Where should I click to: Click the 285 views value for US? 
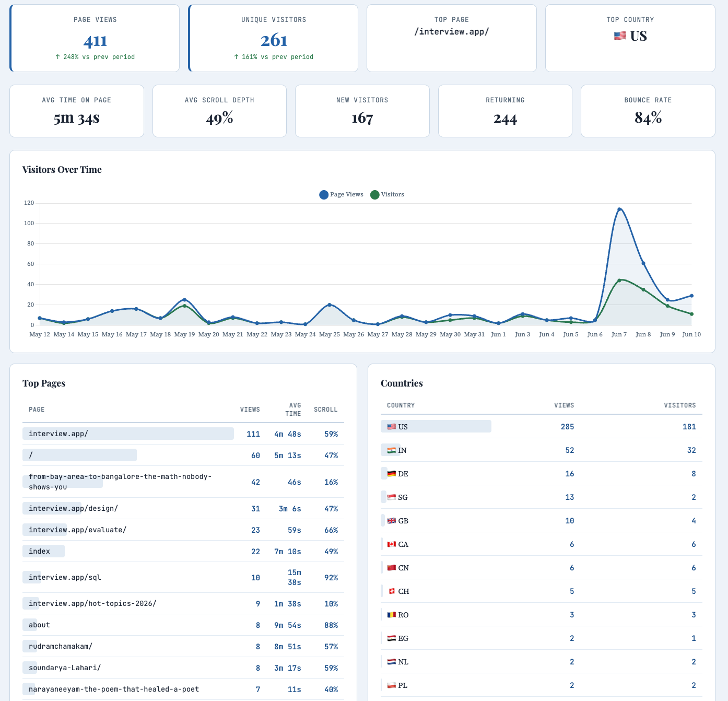pos(567,427)
